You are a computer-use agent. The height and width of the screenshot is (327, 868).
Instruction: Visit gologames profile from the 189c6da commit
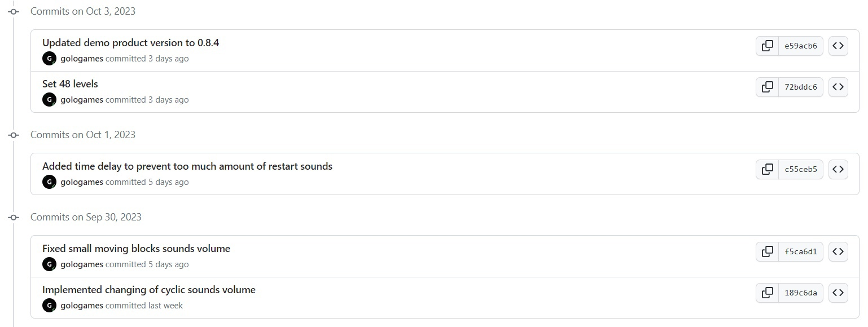coord(82,306)
